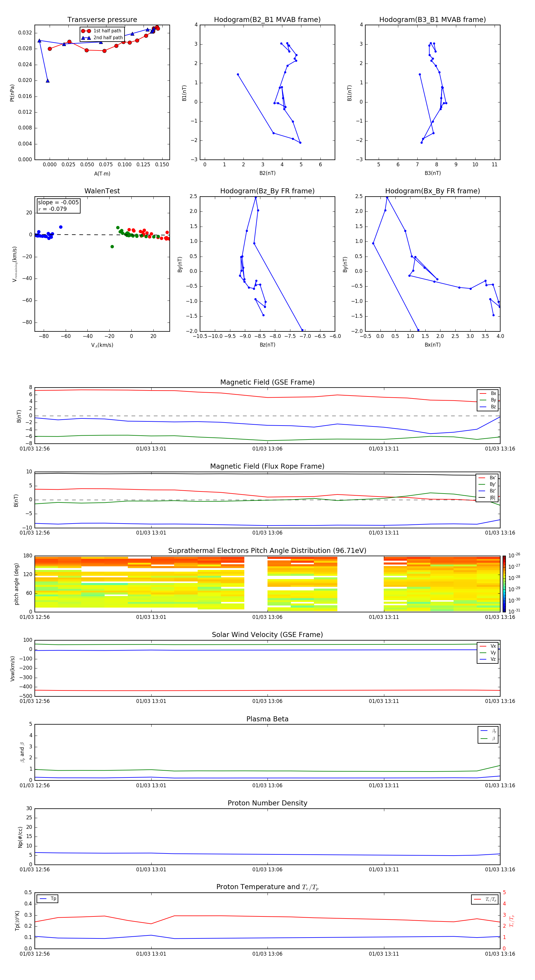The image size is (535, 980).
Task: Click the 'Tp' legend box
Action: (48, 899)
